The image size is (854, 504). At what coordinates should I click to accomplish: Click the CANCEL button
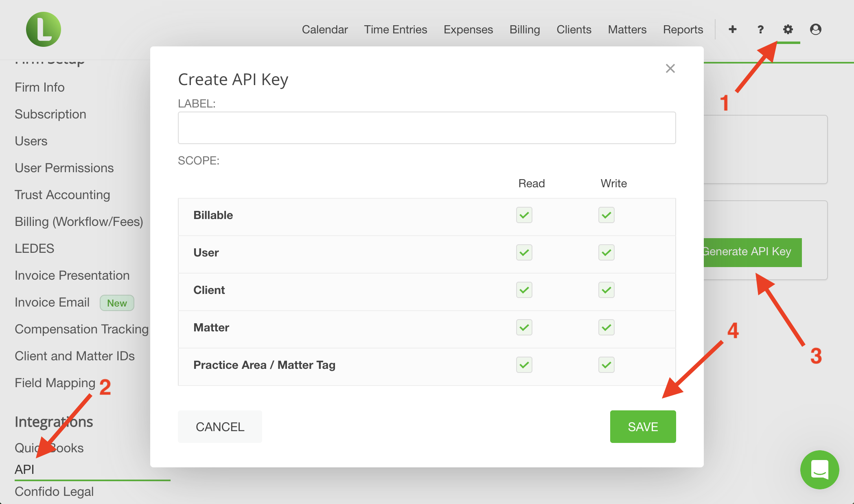tap(220, 427)
